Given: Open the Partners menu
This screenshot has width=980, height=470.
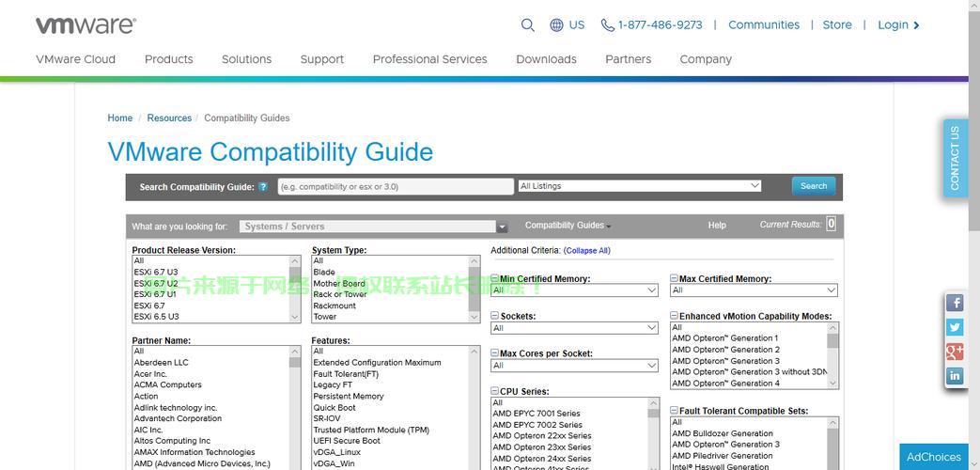Looking at the screenshot, I should (x=629, y=59).
